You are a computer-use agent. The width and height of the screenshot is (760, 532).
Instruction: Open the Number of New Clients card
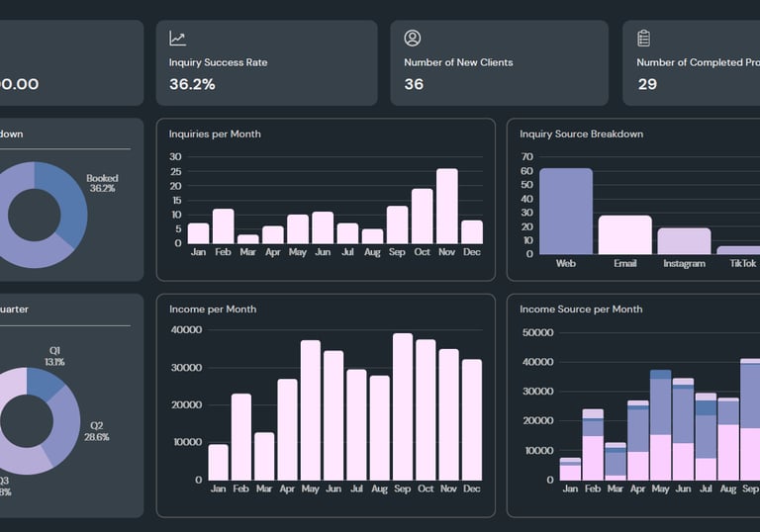(x=499, y=63)
